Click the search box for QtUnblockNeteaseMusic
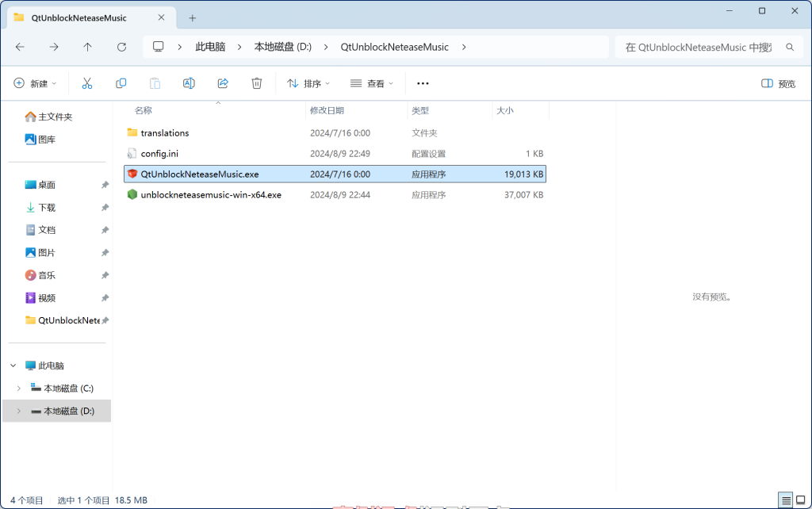 click(698, 47)
